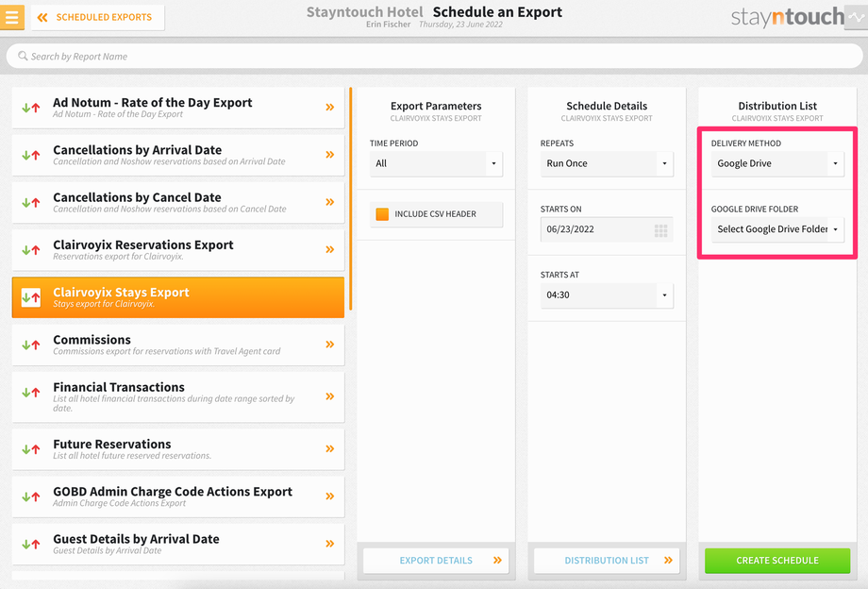
Task: Click export arrows icon for GOBD Admin Charge Code
Action: click(x=31, y=496)
